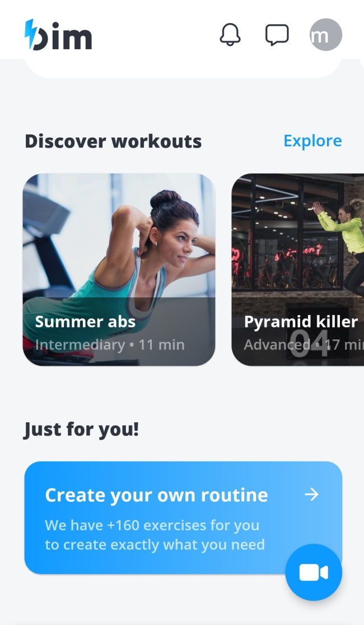Open the notifications bell icon
Screen dimensions: 364x625
coord(230,34)
